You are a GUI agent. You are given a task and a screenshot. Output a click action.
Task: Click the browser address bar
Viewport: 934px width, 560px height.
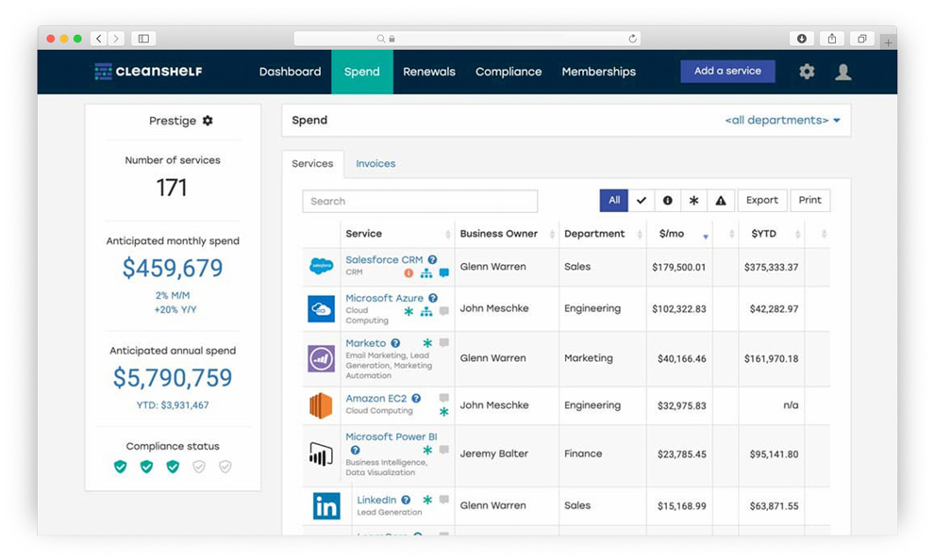(x=467, y=39)
